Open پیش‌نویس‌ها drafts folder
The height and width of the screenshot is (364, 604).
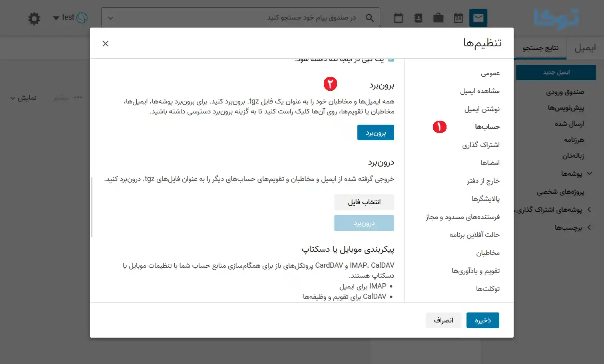click(x=566, y=108)
